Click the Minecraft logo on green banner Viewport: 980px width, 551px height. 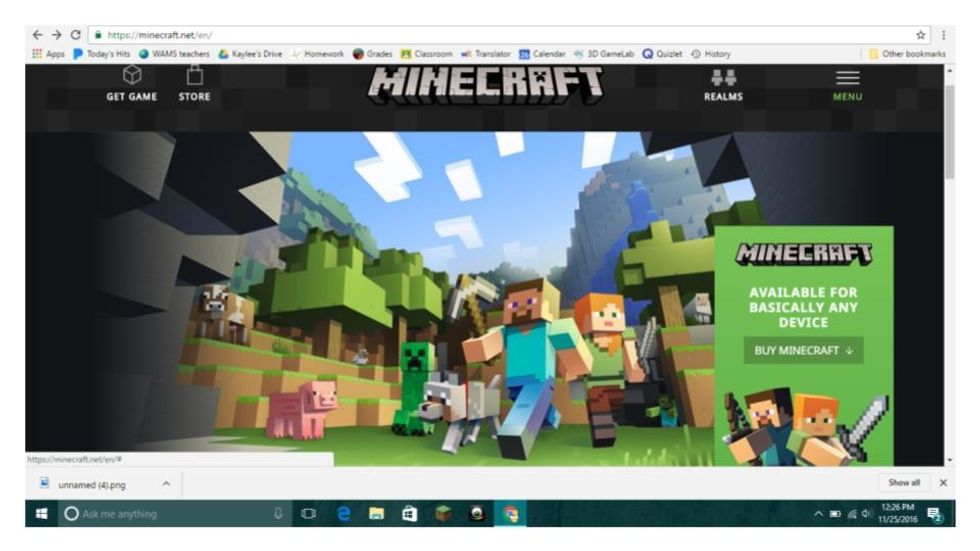pyautogui.click(x=804, y=254)
